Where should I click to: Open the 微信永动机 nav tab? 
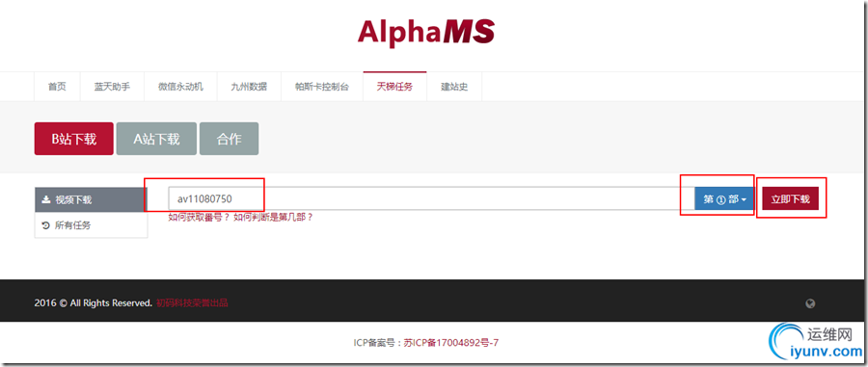(x=180, y=87)
